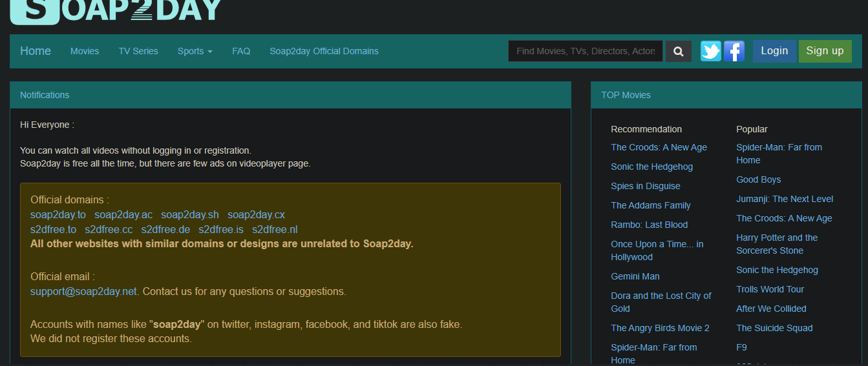
Task: Open popular Spider-Man: Far from Home
Action: coord(779,154)
